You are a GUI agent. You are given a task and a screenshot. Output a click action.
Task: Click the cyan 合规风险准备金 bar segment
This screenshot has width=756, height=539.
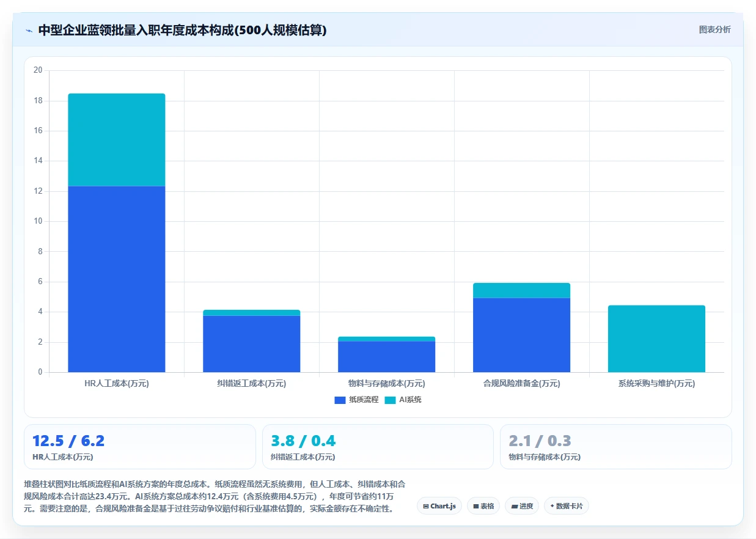tap(522, 290)
